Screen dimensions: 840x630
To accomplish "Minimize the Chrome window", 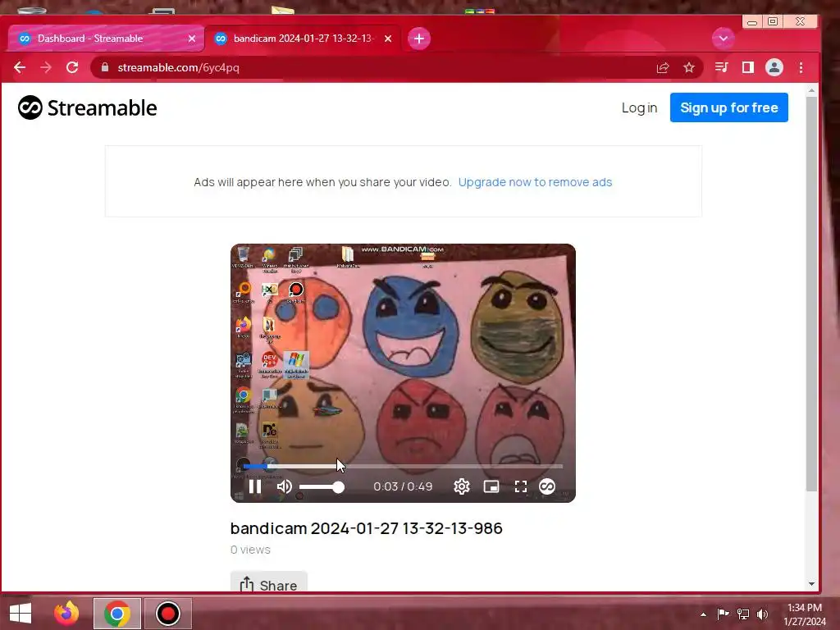I will pyautogui.click(x=752, y=22).
